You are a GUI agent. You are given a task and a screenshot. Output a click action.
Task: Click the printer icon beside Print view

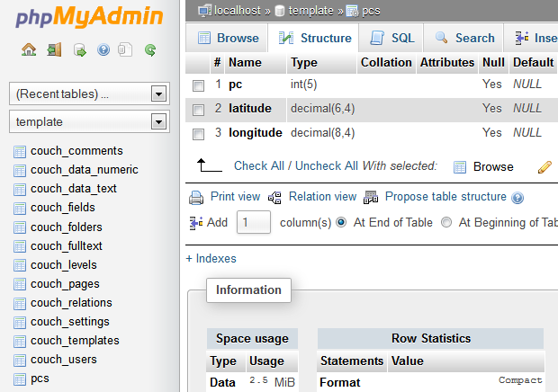pos(196,198)
